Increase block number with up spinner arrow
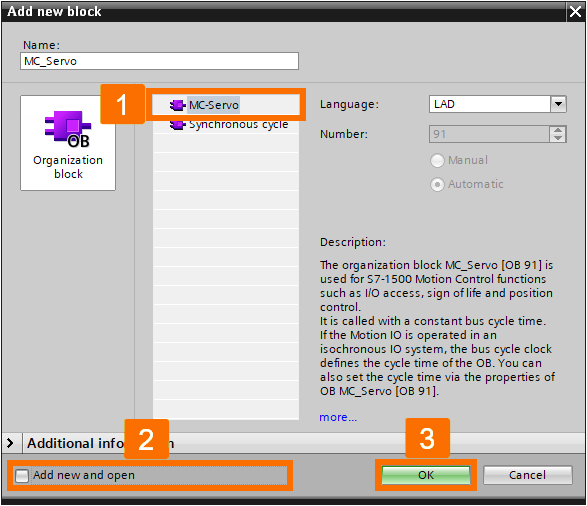This screenshot has width=587, height=506. pos(558,130)
